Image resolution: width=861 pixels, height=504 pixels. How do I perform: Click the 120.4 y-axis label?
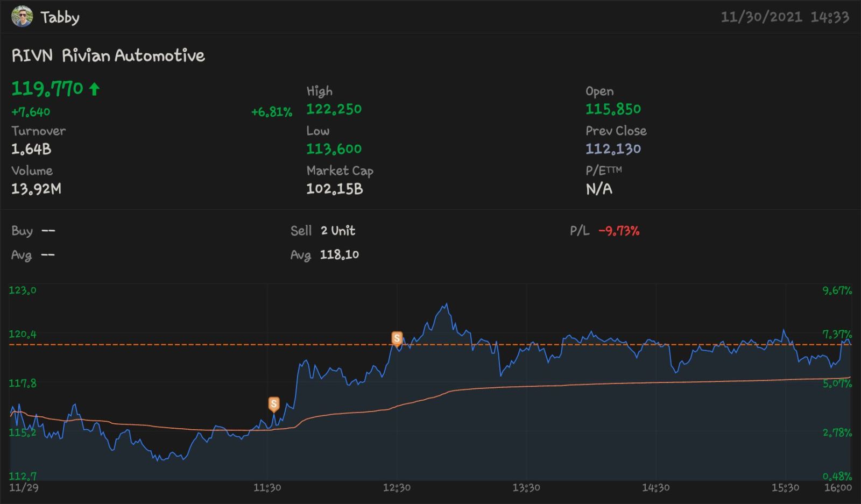click(x=23, y=334)
